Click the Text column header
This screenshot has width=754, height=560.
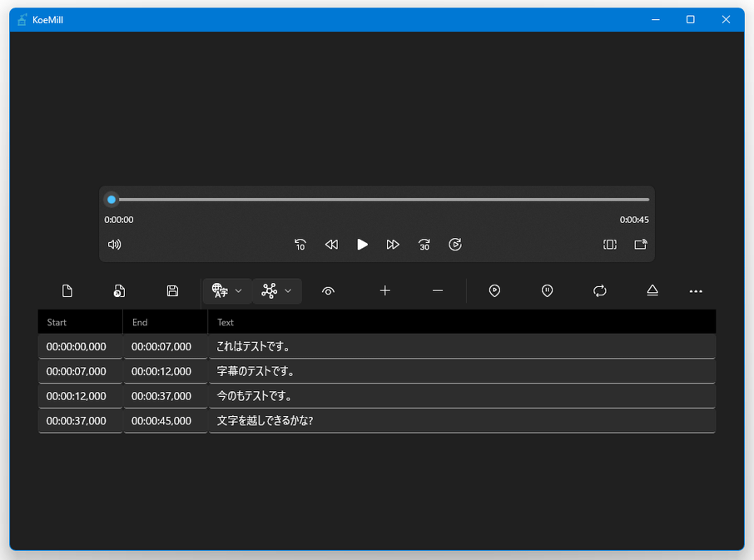point(461,322)
